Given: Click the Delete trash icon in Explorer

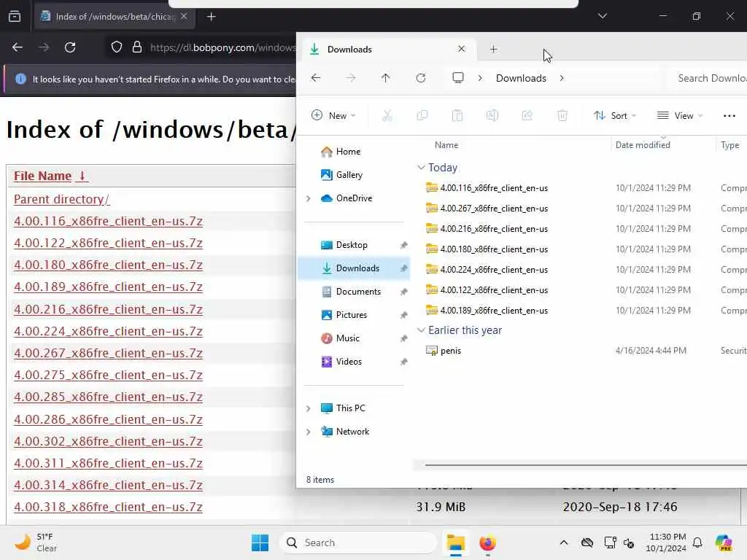Looking at the screenshot, I should [562, 115].
